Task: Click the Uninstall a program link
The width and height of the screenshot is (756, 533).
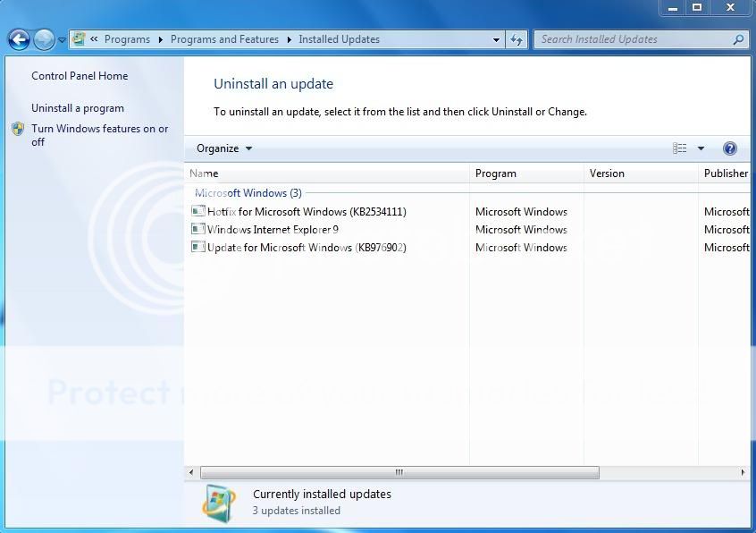Action: point(78,108)
